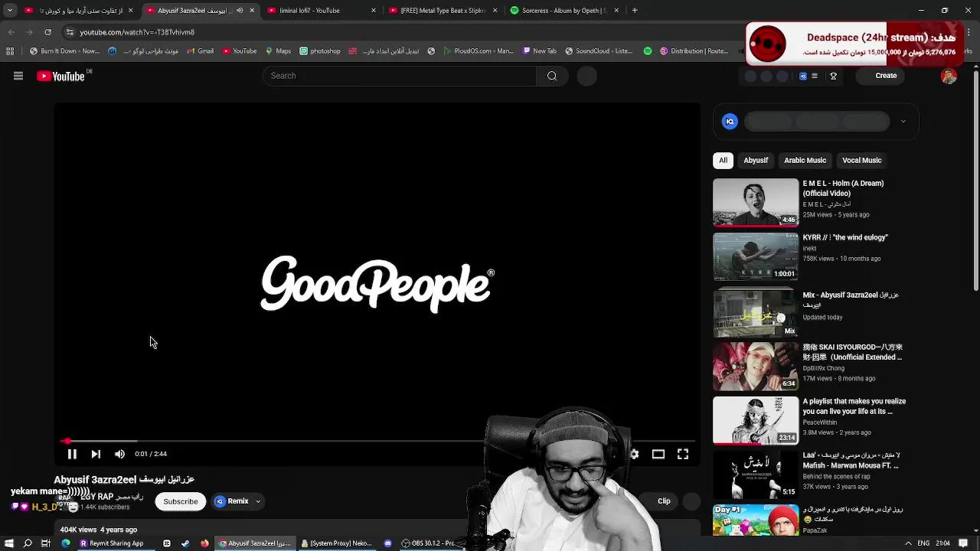Switch to Sorceress Album by Opeth tab
The height and width of the screenshot is (551, 980).
coord(563,11)
